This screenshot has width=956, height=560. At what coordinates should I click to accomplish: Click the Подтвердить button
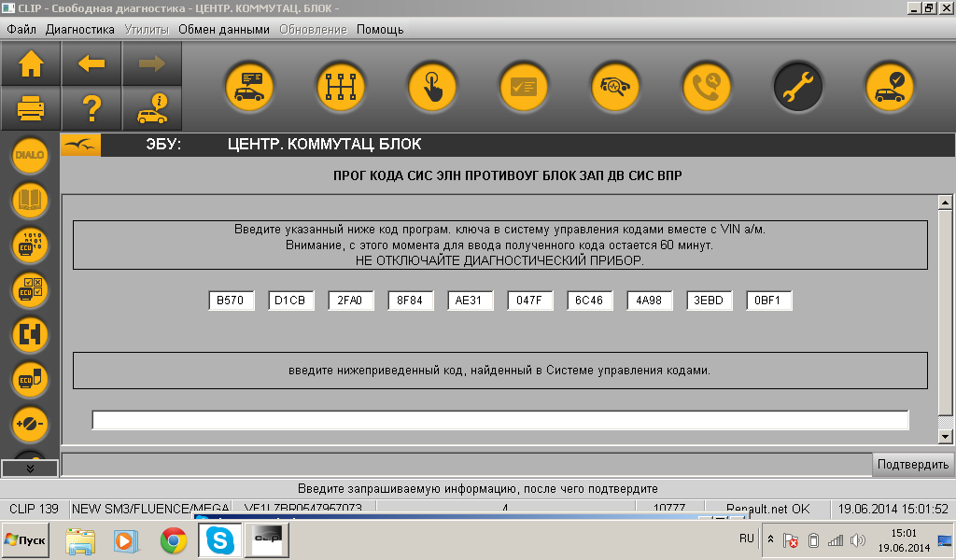(913, 464)
